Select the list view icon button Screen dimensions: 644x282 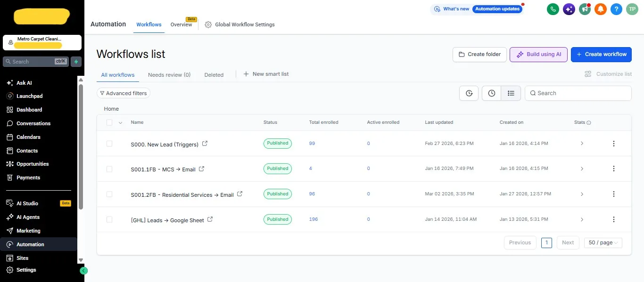(511, 93)
